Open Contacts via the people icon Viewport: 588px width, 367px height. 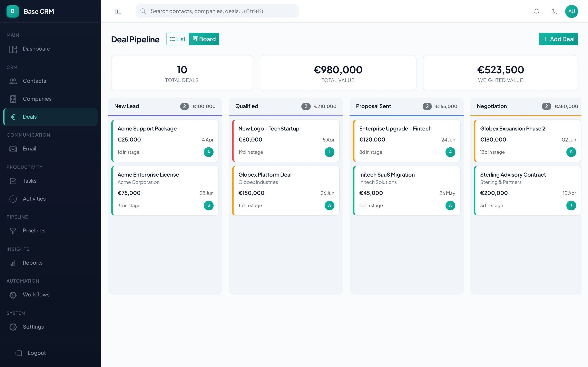click(x=13, y=81)
